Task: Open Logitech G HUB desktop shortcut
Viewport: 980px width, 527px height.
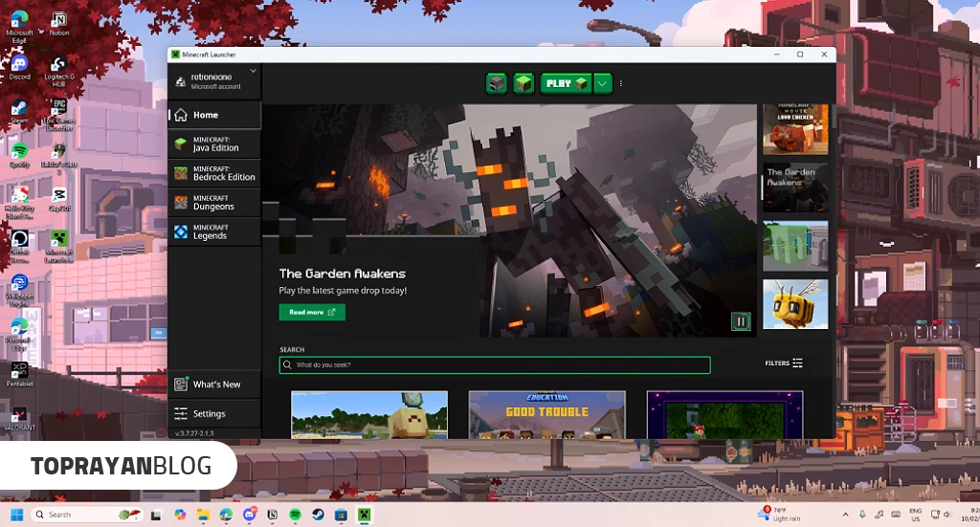Action: pos(58,72)
